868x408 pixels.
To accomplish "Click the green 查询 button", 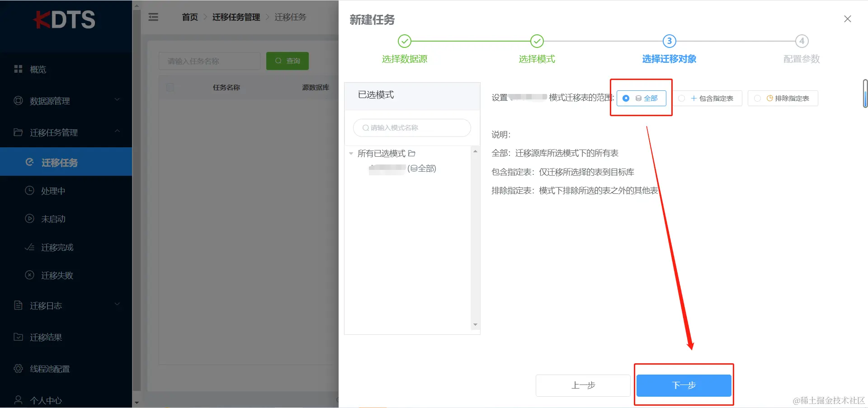I will point(288,61).
